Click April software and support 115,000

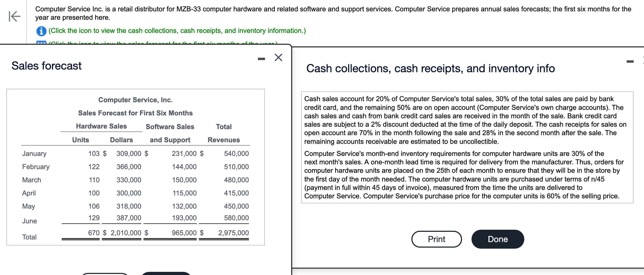pyautogui.click(x=185, y=193)
